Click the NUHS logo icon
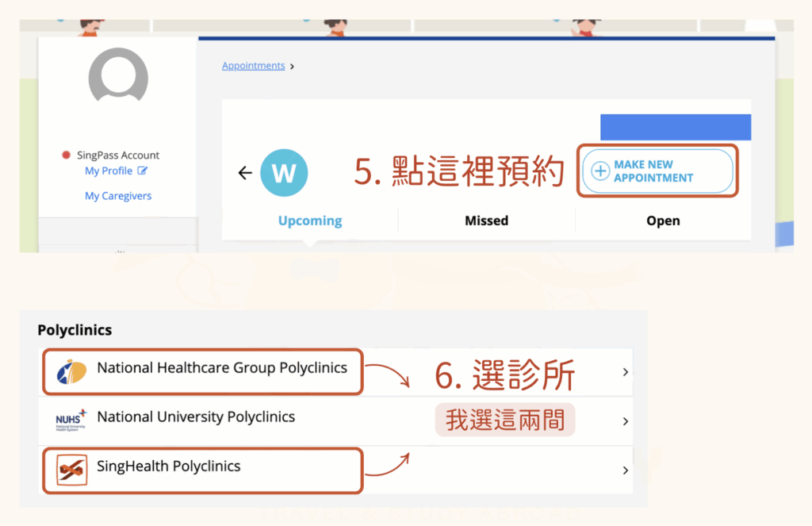This screenshot has width=812, height=526. coord(71,420)
